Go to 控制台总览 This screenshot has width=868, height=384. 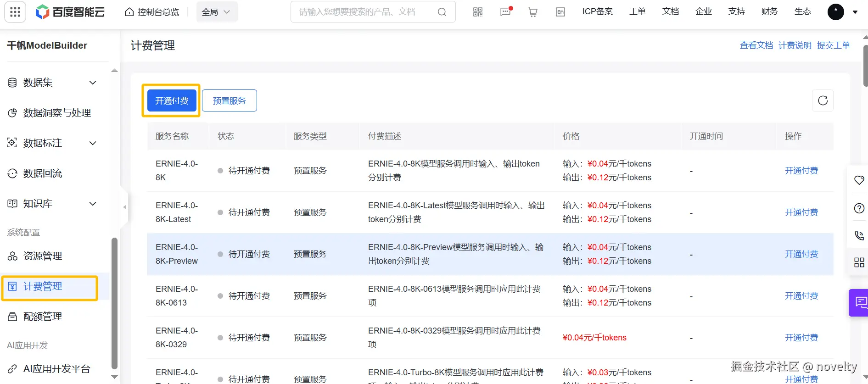(152, 12)
